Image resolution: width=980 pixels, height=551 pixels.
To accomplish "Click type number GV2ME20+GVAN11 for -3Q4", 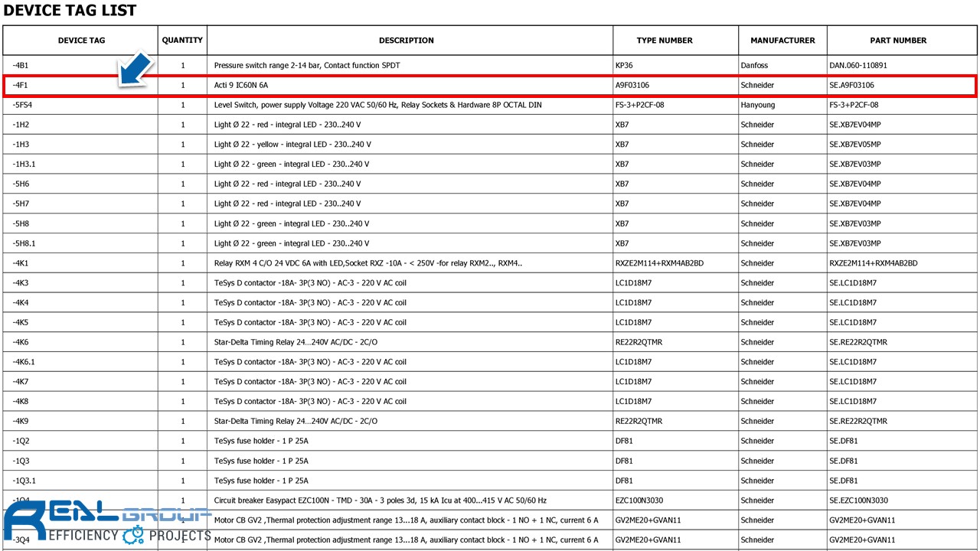I will pos(647,540).
